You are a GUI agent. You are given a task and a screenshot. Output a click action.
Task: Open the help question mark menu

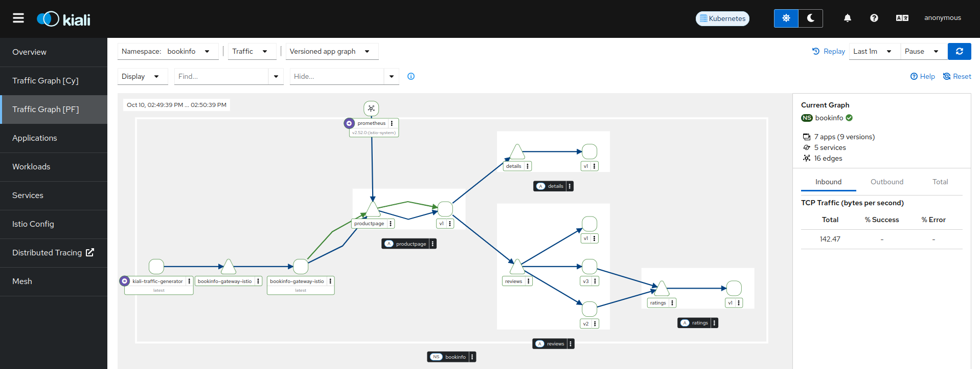click(x=874, y=18)
